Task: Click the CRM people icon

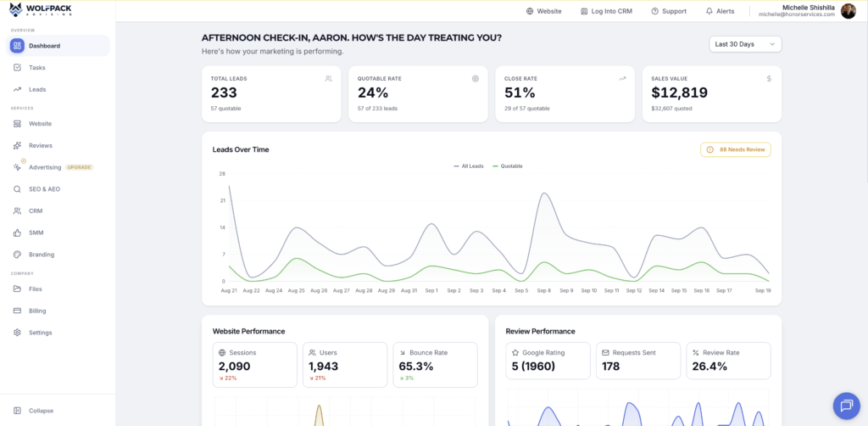Action: 17,211
